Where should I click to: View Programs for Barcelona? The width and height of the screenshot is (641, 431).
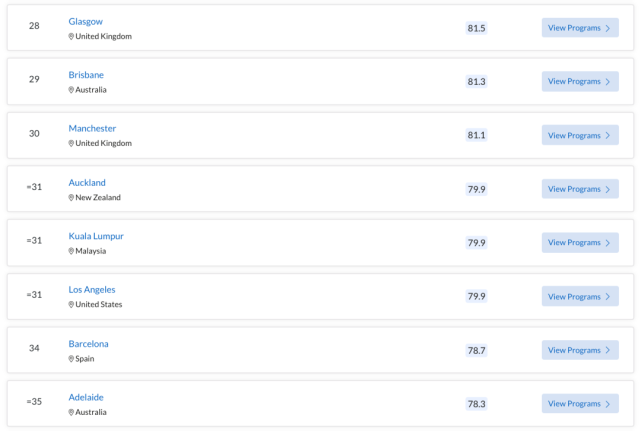(x=580, y=350)
